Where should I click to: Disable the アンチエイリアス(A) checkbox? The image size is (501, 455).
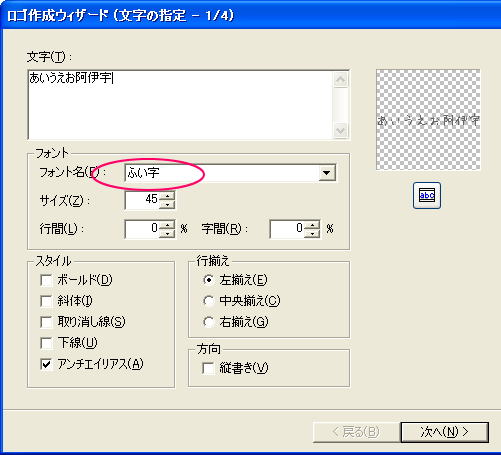pos(46,364)
